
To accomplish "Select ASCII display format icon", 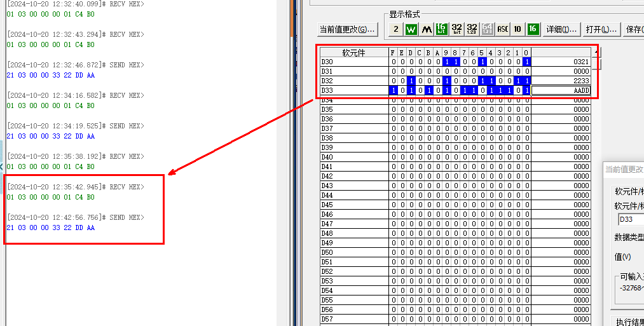I will 502,29.
